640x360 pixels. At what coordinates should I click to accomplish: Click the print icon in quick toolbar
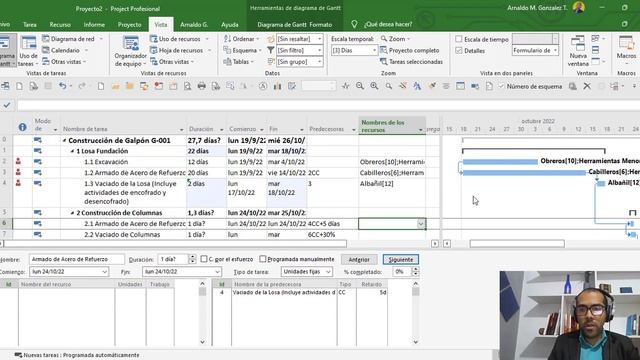coord(202,86)
